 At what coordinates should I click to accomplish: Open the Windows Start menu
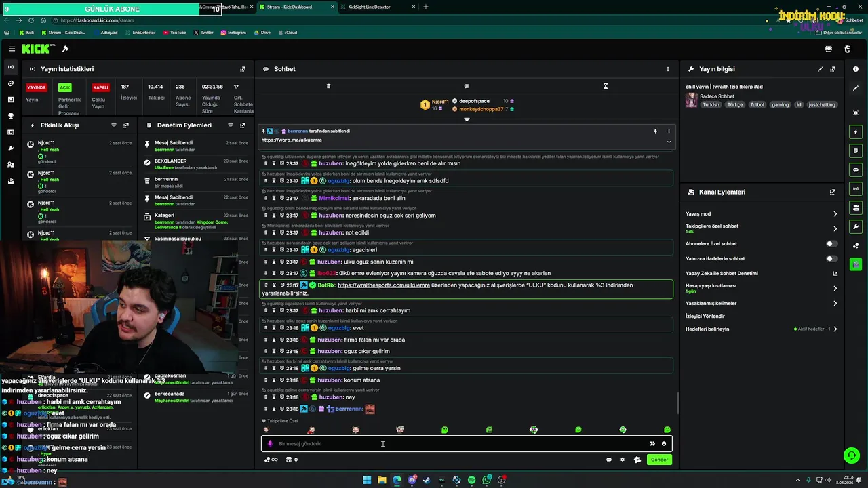(x=367, y=481)
